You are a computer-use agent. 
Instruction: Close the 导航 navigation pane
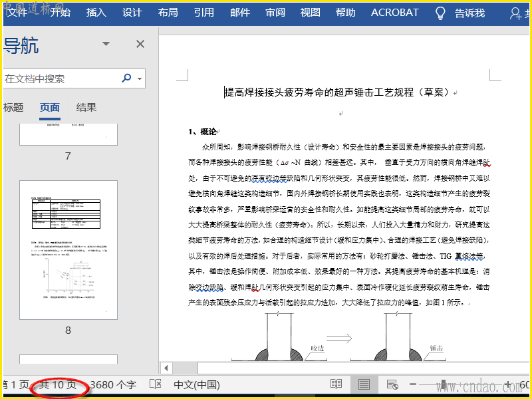(140, 44)
